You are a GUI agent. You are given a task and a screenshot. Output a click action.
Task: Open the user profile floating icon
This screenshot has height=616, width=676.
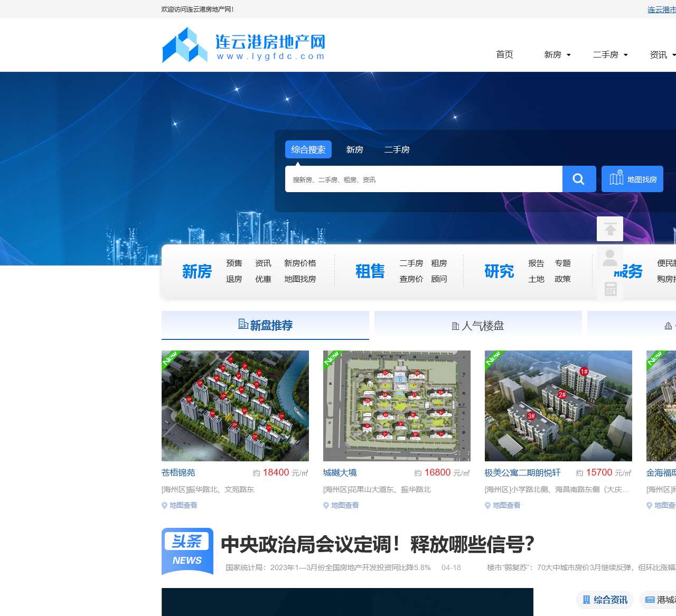pos(610,259)
